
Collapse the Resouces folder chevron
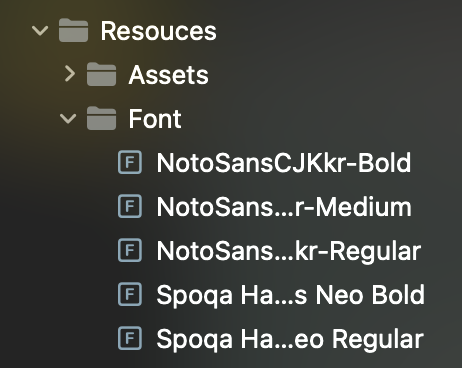click(40, 31)
